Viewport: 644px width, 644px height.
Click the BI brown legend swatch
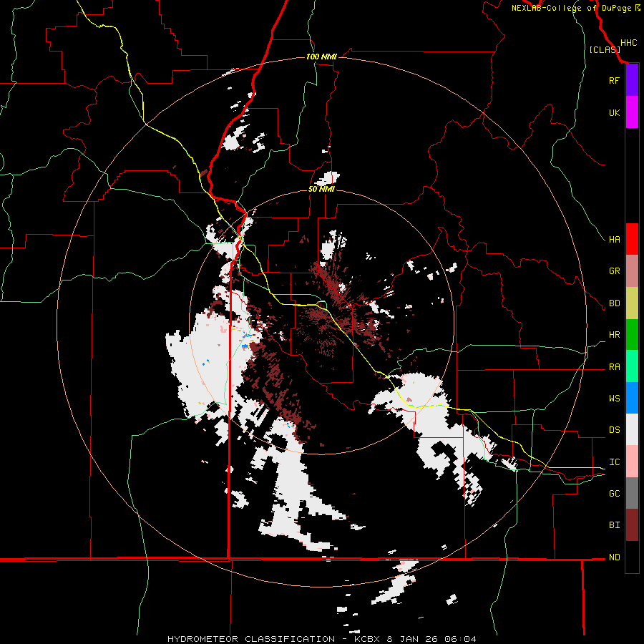coord(632,525)
